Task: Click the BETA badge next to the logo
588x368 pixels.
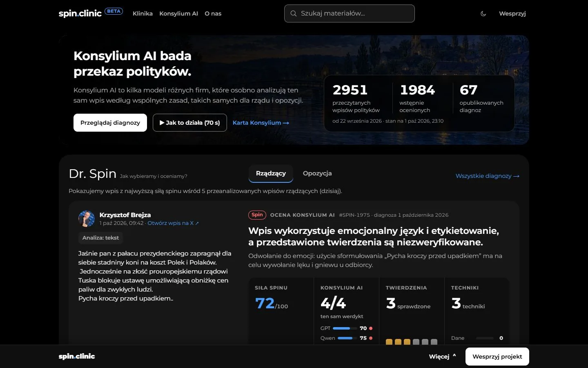Action: [x=114, y=11]
